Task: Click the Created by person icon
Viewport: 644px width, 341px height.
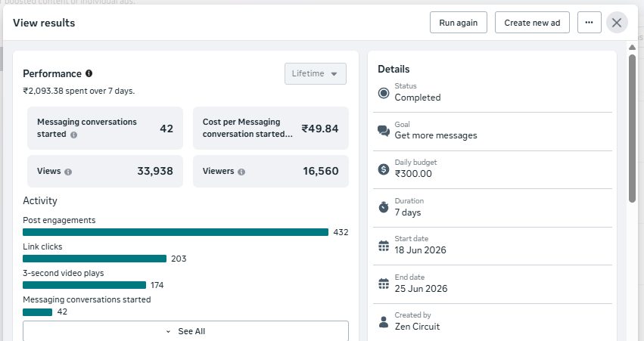Action: point(384,321)
